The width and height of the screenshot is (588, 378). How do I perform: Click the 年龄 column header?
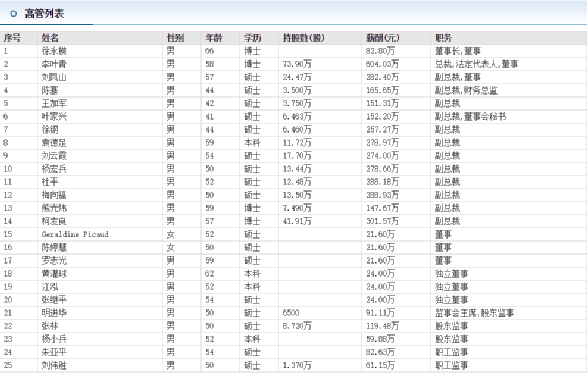[x=214, y=38]
